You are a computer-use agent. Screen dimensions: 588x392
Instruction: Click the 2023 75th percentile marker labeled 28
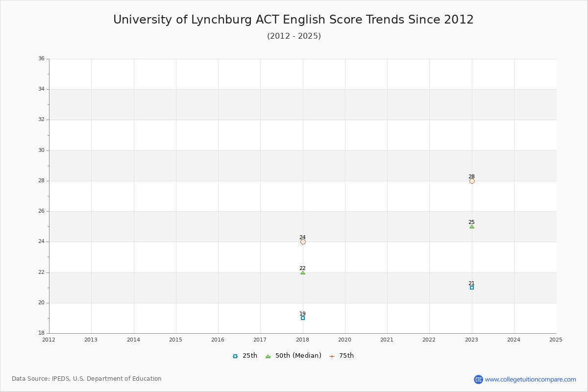coord(472,181)
